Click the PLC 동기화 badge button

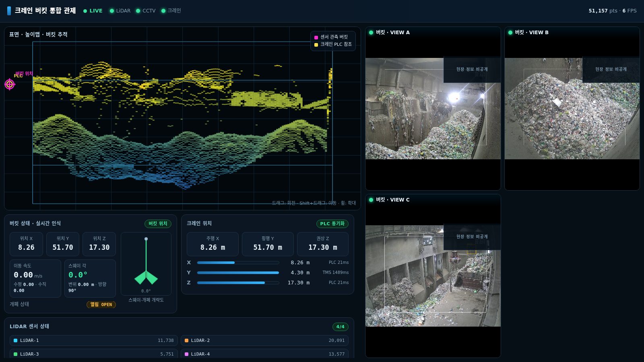tap(332, 224)
